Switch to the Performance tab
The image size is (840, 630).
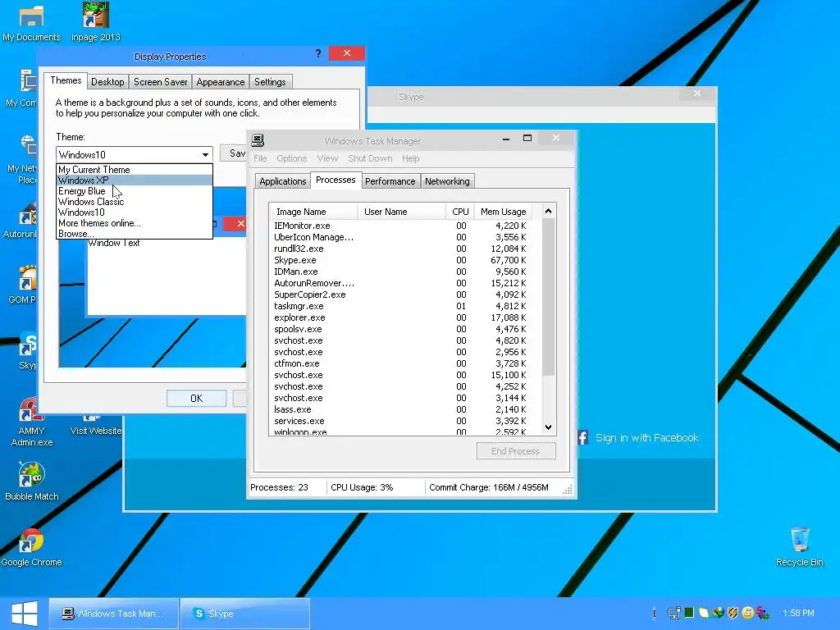[x=390, y=181]
